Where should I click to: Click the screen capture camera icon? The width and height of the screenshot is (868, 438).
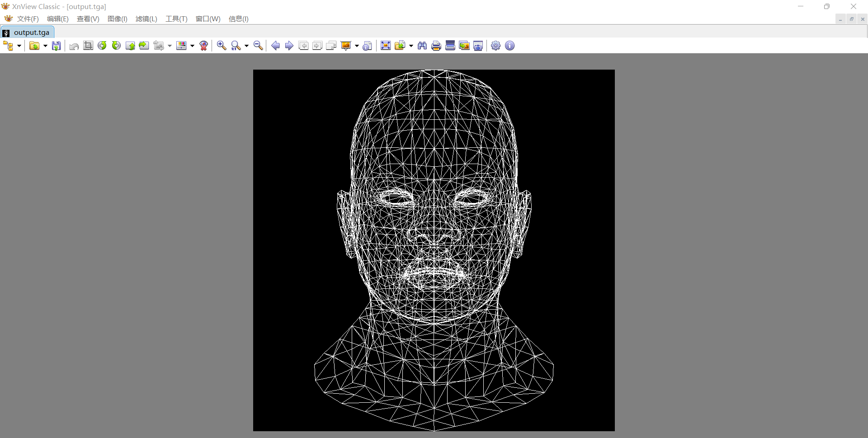[478, 45]
